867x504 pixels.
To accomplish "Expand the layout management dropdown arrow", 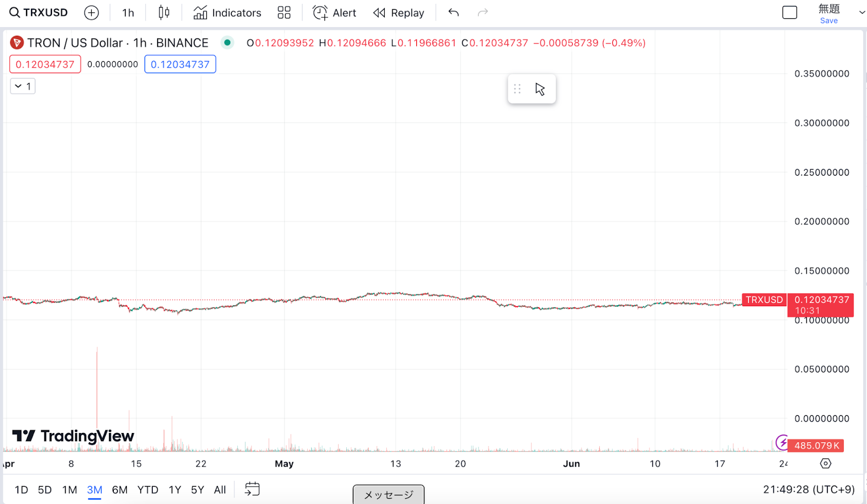I will tap(862, 12).
